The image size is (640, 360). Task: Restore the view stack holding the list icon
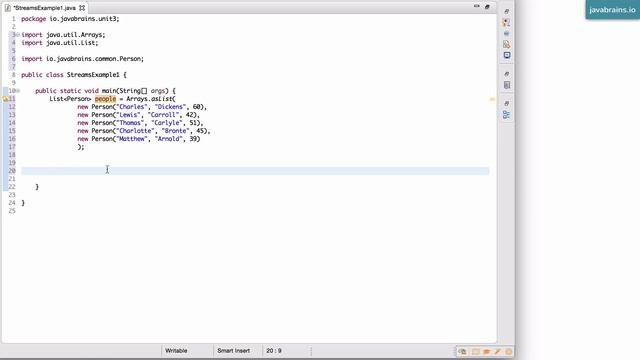pos(507,74)
